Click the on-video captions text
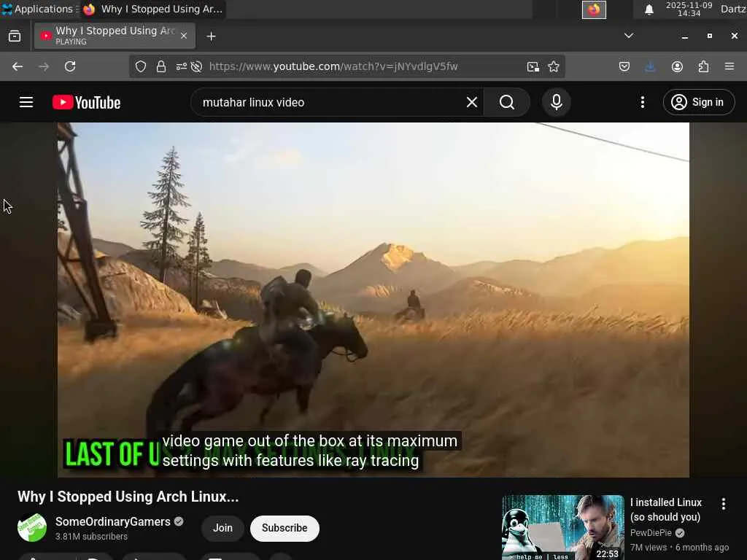This screenshot has width=747, height=560. tap(309, 451)
